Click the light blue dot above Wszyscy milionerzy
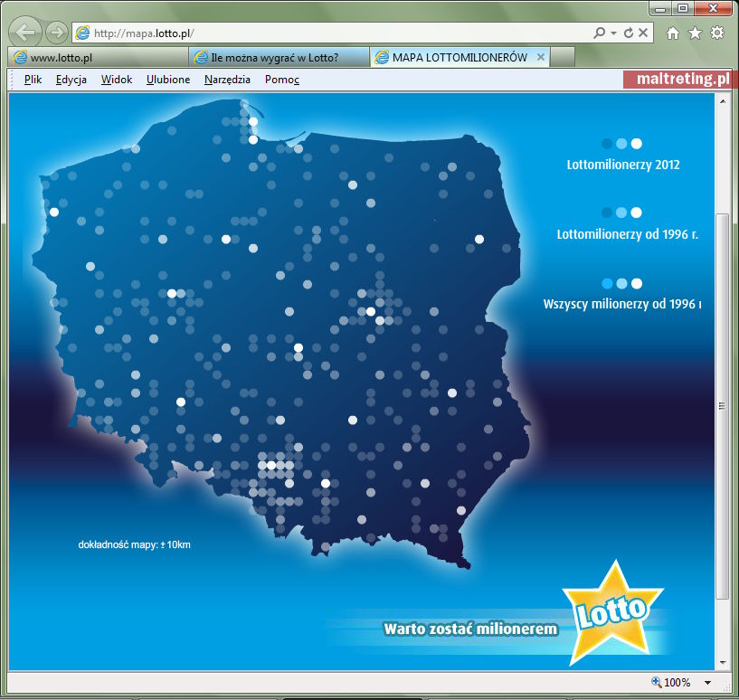The width and height of the screenshot is (739, 700). pos(621,283)
